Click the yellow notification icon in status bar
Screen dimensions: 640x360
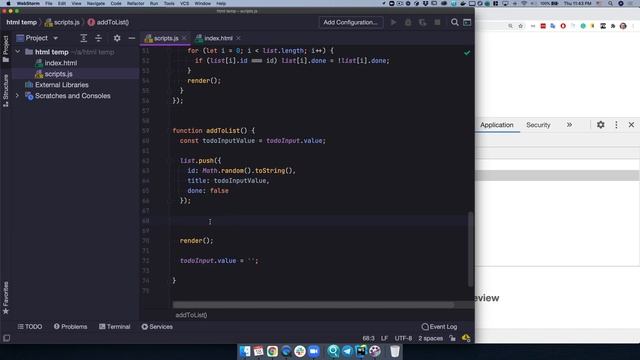466,338
